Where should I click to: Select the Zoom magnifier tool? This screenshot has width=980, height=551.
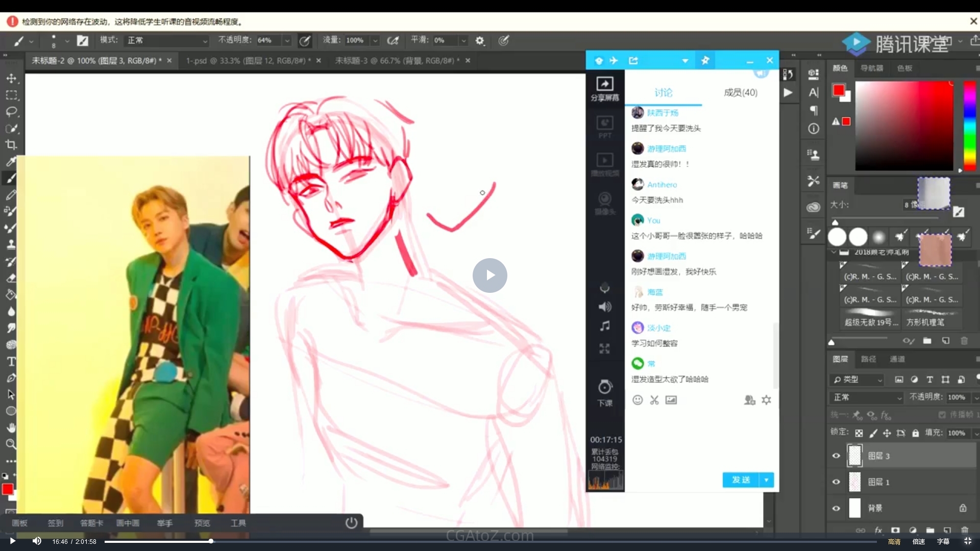pos(11,444)
